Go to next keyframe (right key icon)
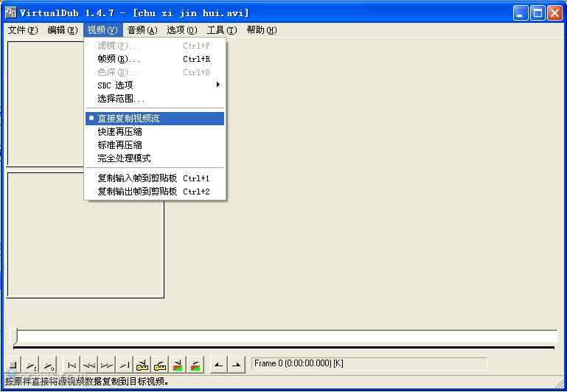 point(160,365)
